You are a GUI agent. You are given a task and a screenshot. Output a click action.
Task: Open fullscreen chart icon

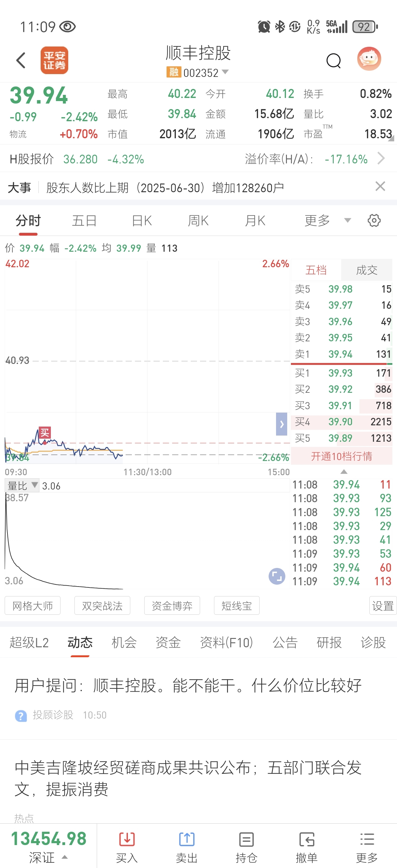click(x=277, y=576)
